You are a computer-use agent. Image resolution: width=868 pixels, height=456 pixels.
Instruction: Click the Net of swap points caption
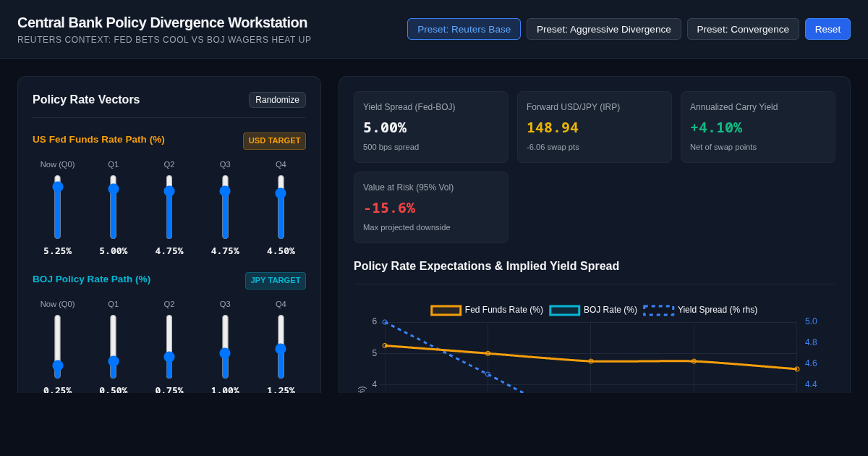pos(723,147)
